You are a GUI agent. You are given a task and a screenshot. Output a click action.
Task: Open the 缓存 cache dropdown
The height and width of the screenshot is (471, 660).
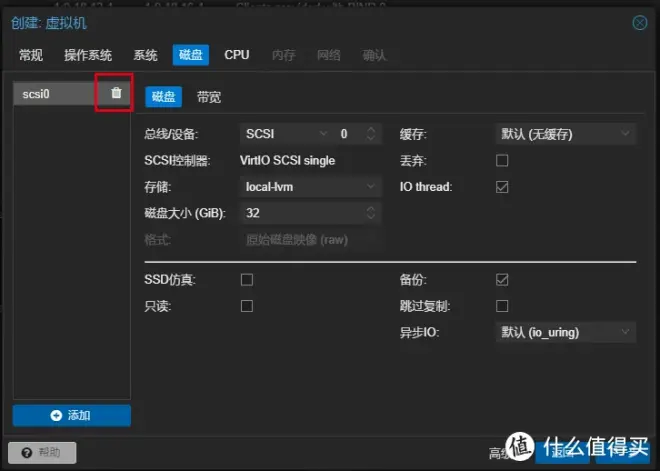(x=565, y=134)
